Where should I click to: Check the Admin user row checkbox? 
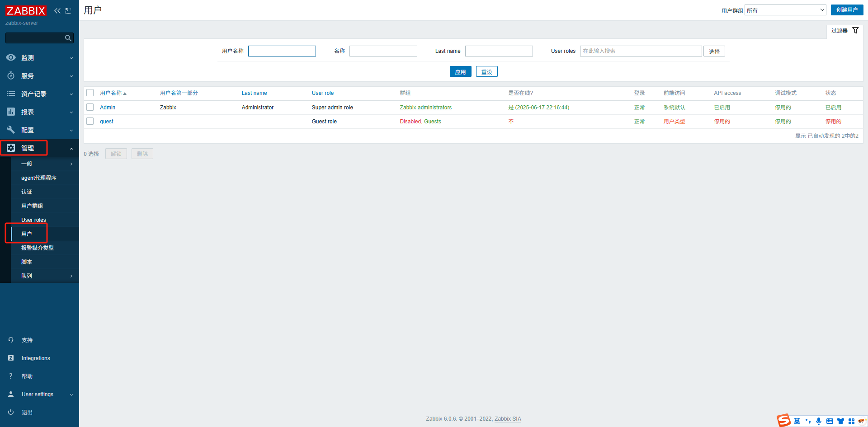click(90, 107)
